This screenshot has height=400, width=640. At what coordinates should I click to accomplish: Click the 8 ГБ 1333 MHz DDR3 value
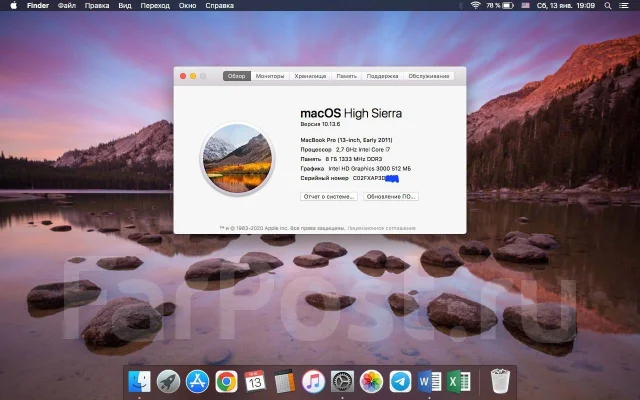[354, 159]
